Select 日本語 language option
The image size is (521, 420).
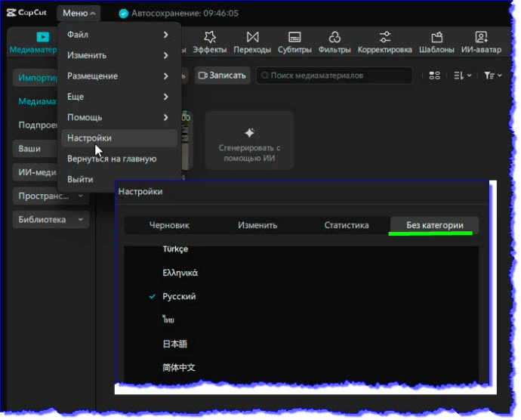point(174,344)
